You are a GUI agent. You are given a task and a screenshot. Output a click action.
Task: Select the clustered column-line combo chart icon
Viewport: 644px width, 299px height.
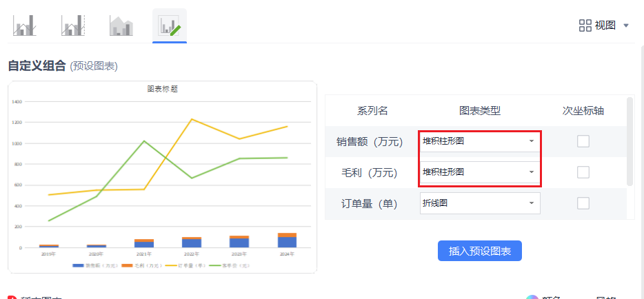click(24, 26)
